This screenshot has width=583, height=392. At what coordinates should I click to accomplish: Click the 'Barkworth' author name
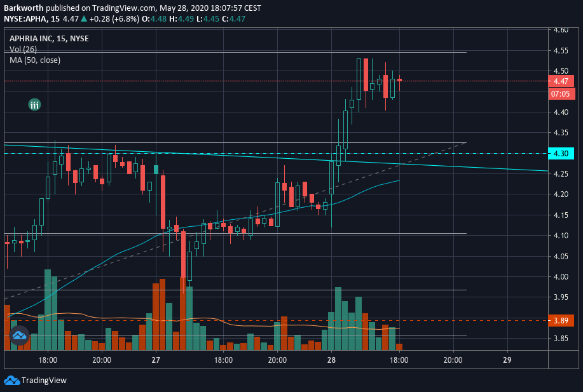point(24,8)
